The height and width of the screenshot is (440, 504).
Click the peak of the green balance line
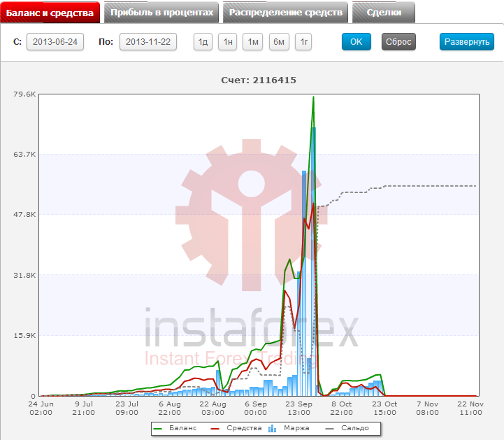pos(313,97)
